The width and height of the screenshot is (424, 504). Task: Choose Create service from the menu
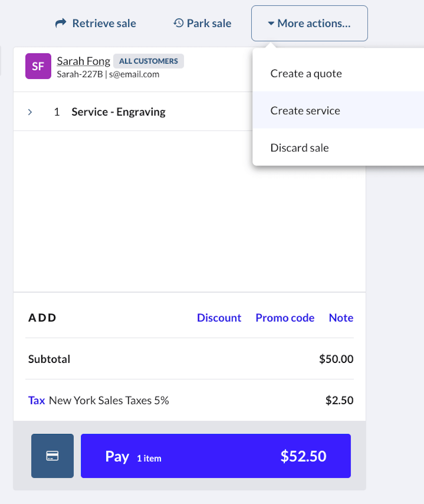click(x=305, y=110)
